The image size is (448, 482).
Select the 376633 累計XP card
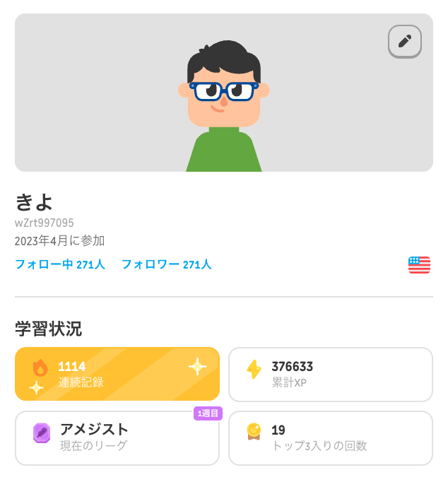331,374
